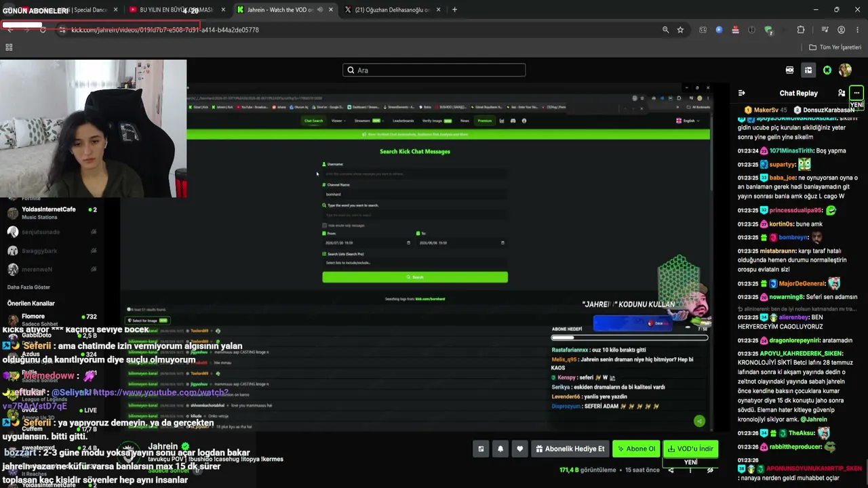Open Flomore recommended channel
This screenshot has width=868, height=488.
pyautogui.click(x=50, y=320)
